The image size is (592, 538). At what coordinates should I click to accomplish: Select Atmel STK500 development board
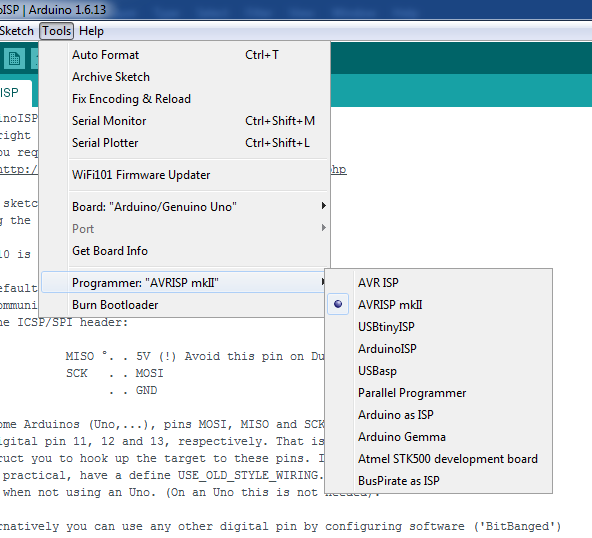(438, 459)
